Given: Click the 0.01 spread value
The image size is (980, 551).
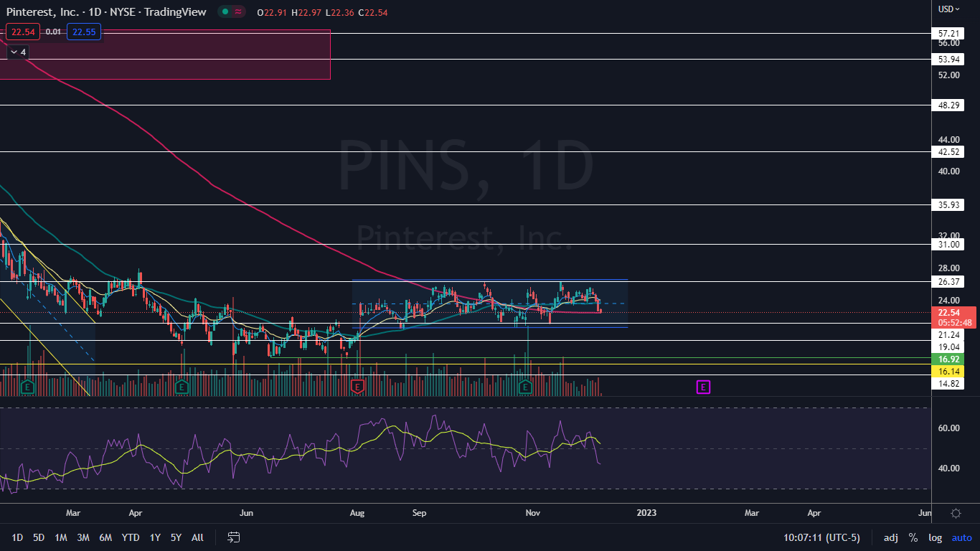Looking at the screenshot, I should [53, 32].
